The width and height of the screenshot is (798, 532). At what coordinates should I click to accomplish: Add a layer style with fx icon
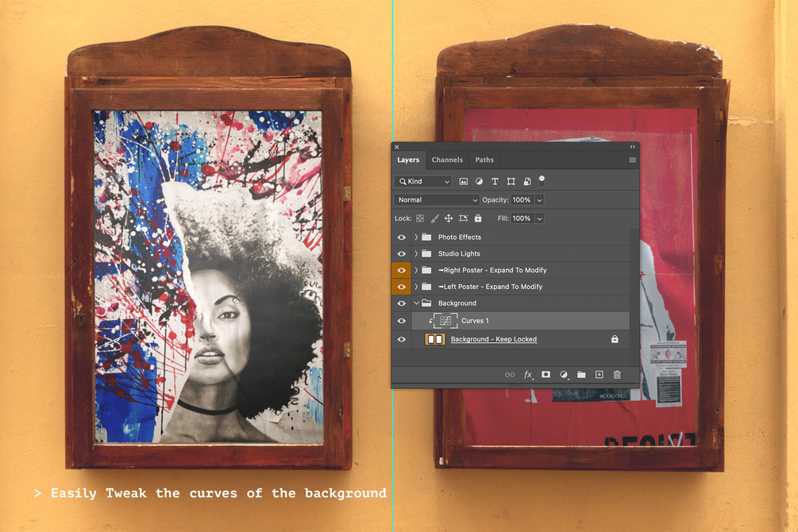528,375
